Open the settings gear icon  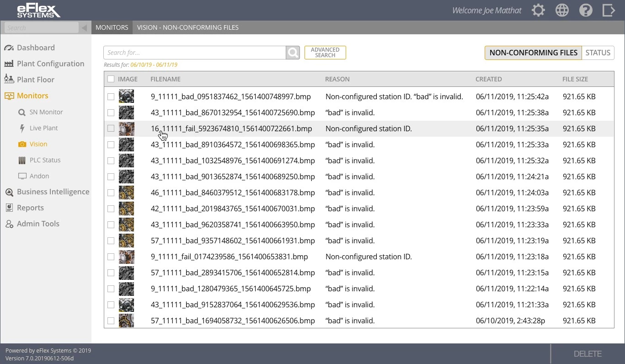click(539, 11)
